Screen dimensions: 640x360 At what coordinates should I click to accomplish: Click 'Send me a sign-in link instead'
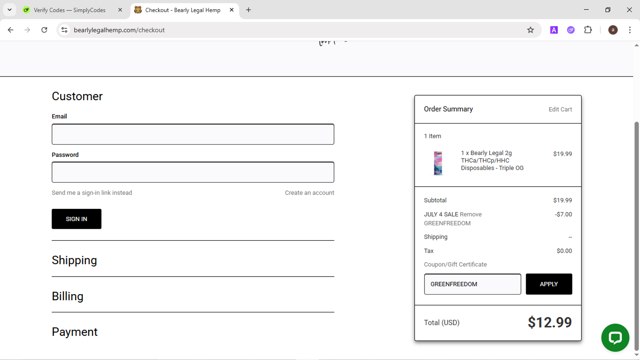(x=92, y=193)
